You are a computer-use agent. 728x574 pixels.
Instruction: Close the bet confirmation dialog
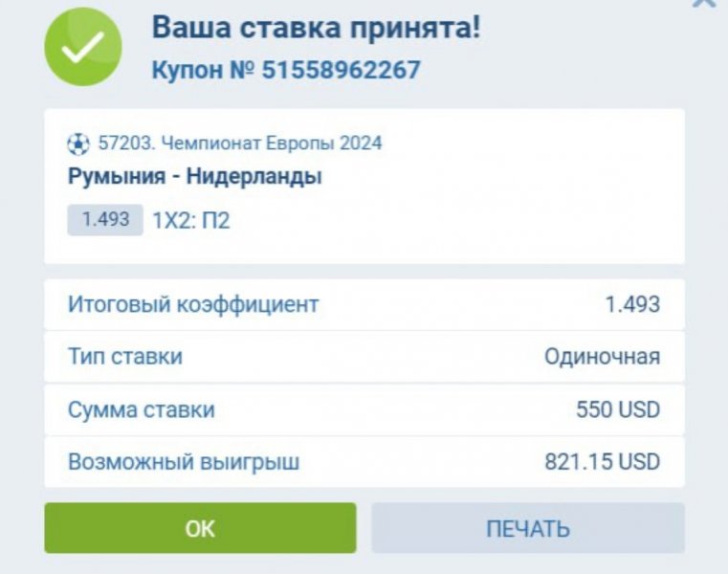[x=703, y=3]
